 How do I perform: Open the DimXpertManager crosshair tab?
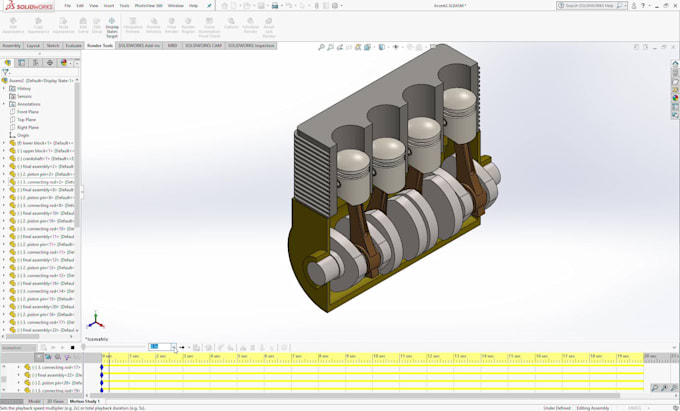[50, 63]
